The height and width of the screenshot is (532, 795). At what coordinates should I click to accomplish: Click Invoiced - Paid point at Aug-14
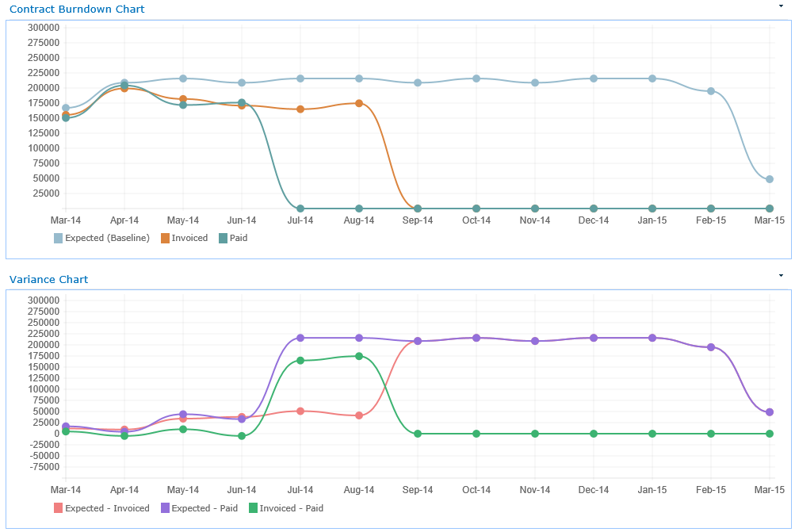tap(359, 356)
